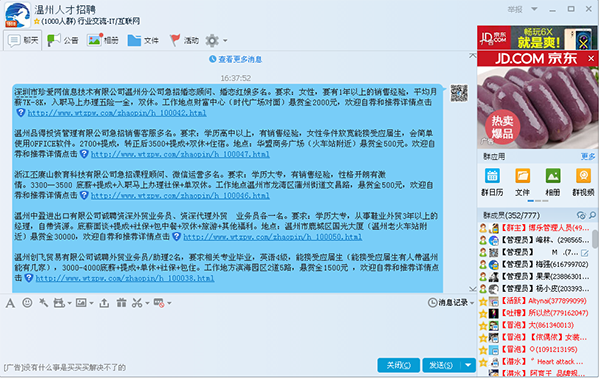Image resolution: width=600 pixels, height=378 pixels.
Task: Open the 文件 app in 群应用 panel
Action: click(522, 182)
